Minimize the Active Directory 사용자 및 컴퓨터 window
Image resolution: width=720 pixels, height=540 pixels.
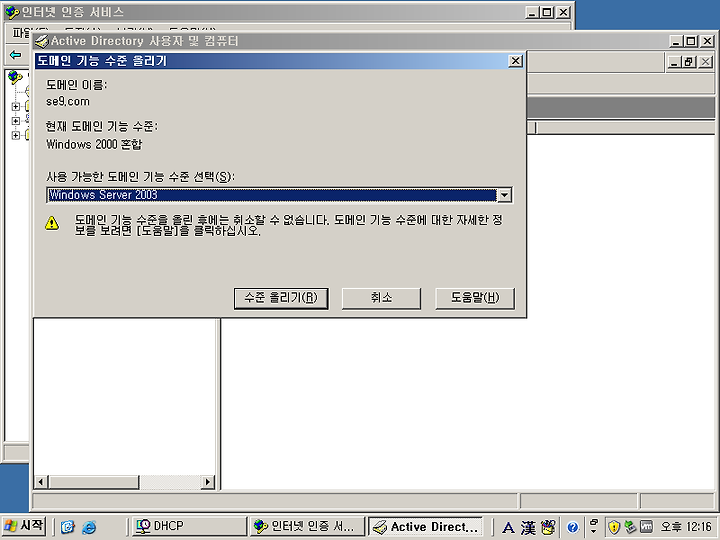pos(676,41)
